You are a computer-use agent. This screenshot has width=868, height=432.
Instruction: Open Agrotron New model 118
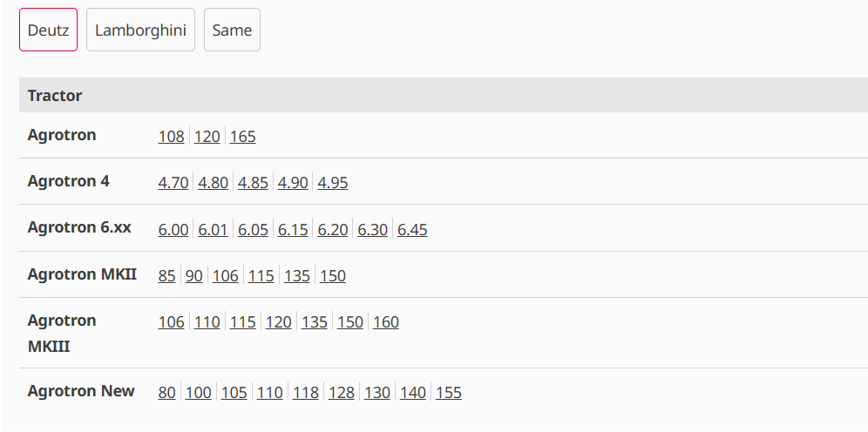[306, 393]
